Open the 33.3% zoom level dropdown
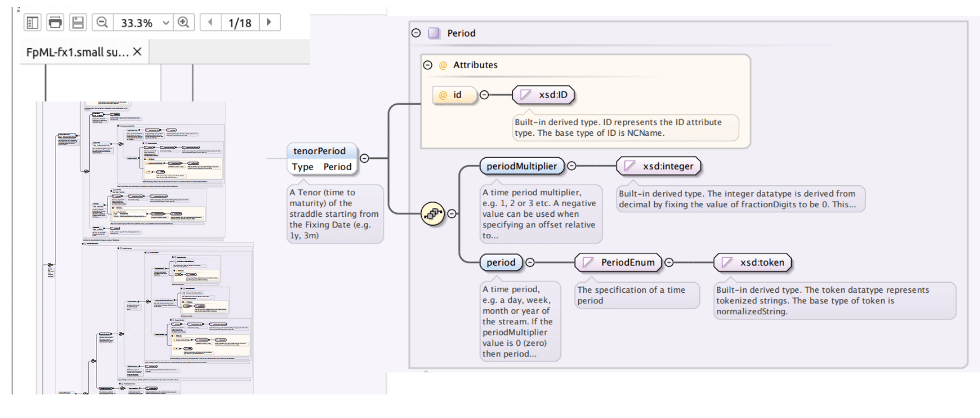The width and height of the screenshot is (980, 418). click(x=166, y=23)
